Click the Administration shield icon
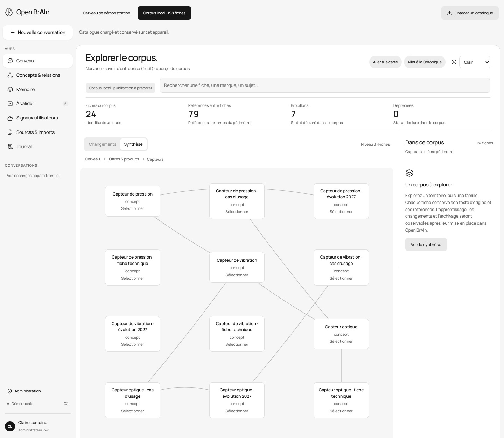 (9, 391)
